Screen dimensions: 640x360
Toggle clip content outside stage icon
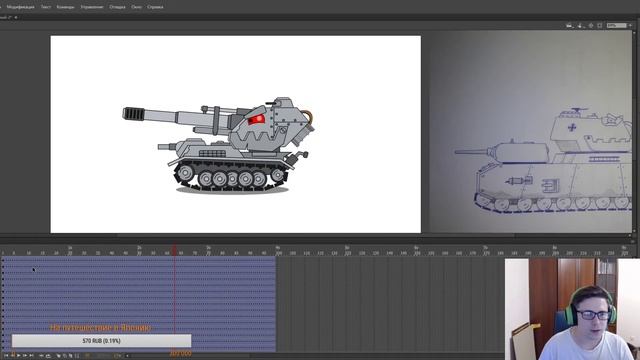(600, 25)
